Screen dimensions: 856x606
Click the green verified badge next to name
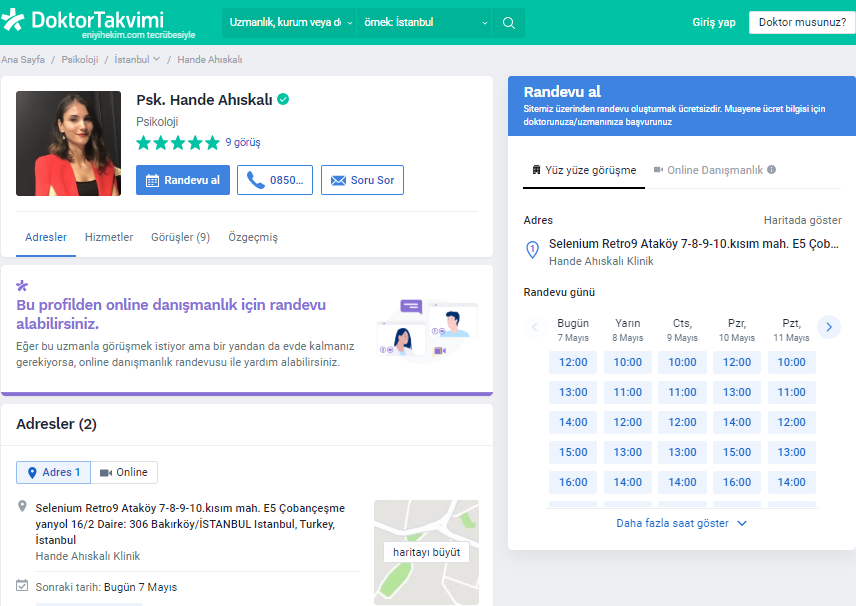[283, 99]
